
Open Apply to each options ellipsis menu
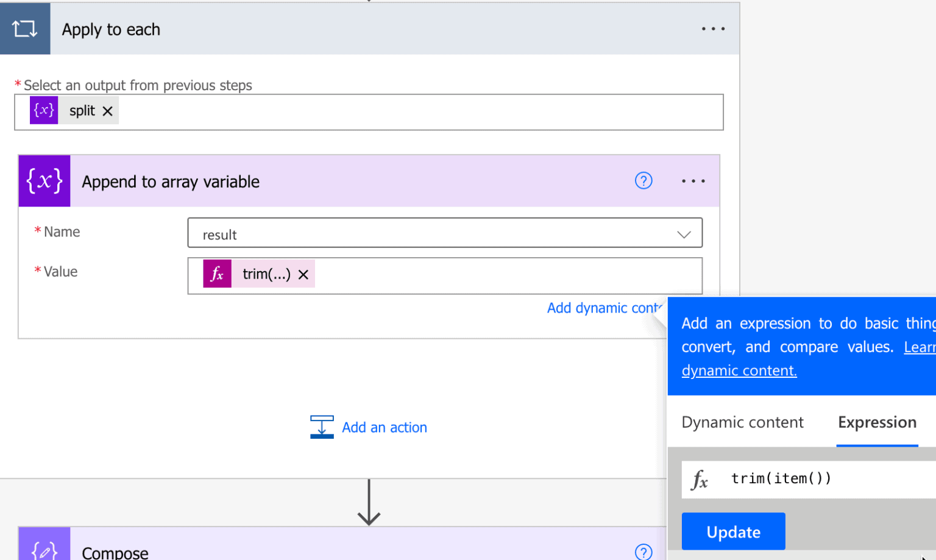pyautogui.click(x=712, y=29)
